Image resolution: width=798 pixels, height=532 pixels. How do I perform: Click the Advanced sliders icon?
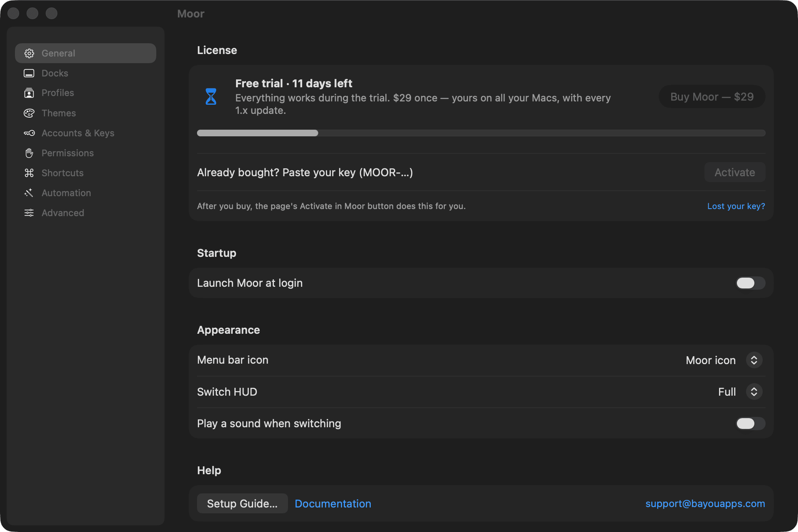[29, 213]
